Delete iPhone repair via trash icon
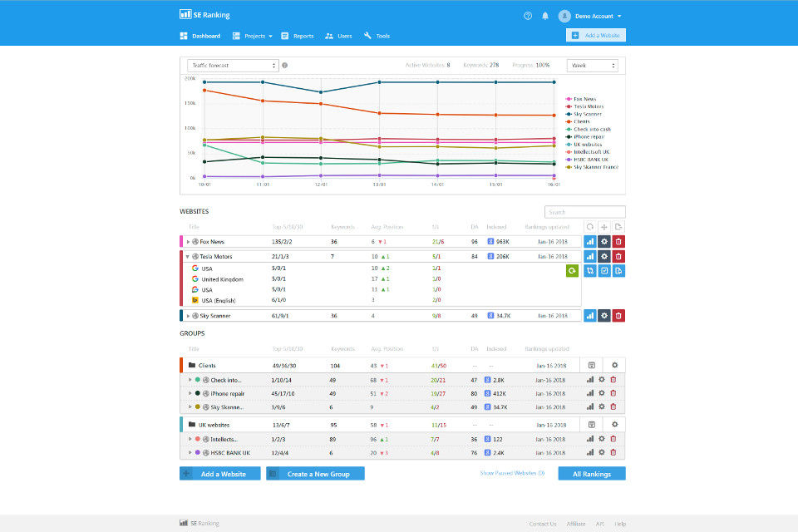This screenshot has width=798, height=532. point(613,393)
